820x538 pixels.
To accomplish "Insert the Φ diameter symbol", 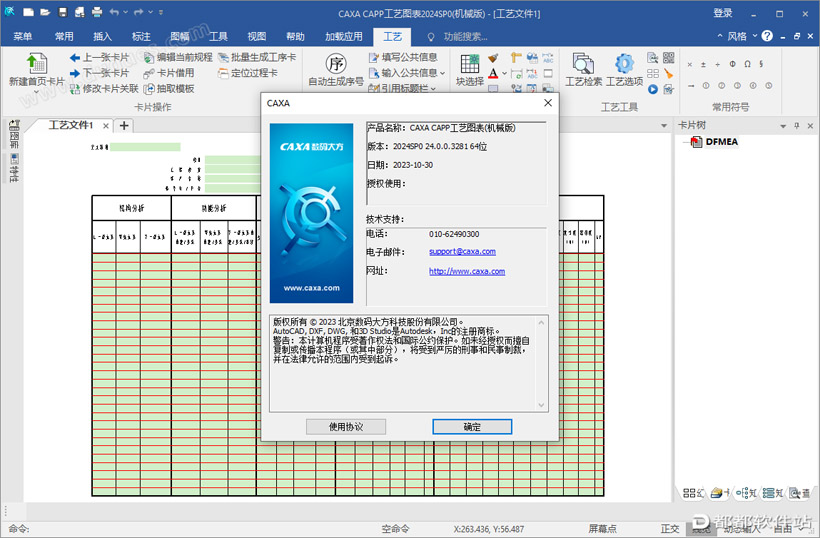I will (x=733, y=64).
